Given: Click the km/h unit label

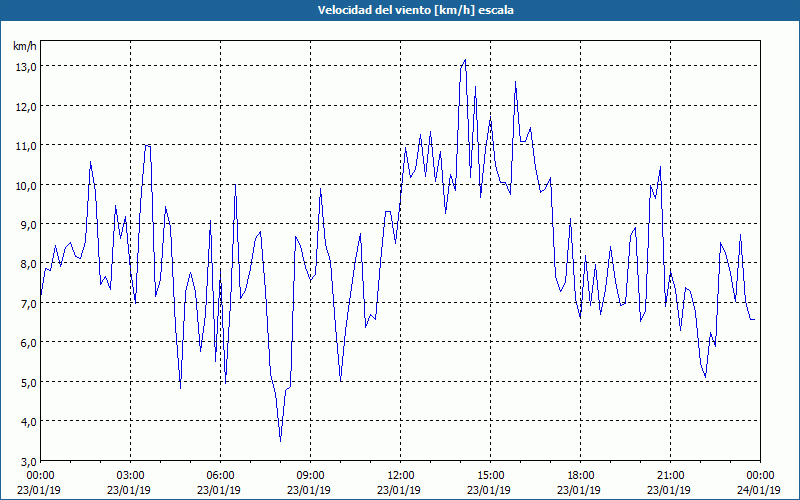Looking at the screenshot, I should [24, 46].
